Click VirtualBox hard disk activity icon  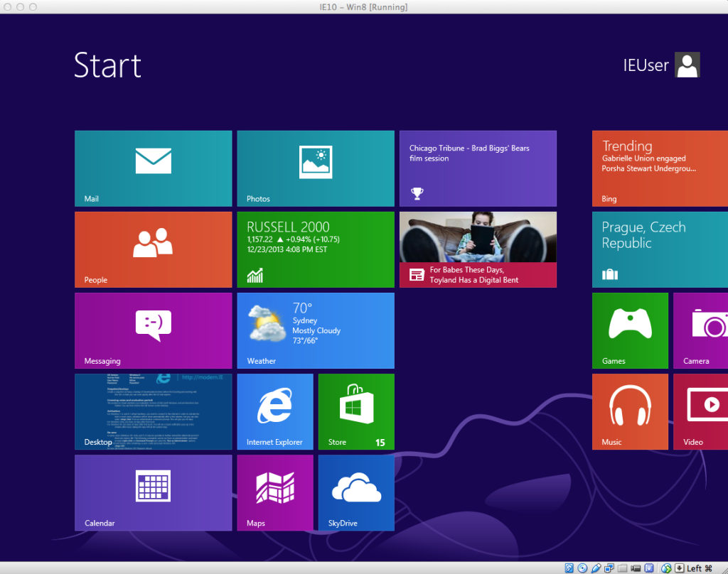569,568
